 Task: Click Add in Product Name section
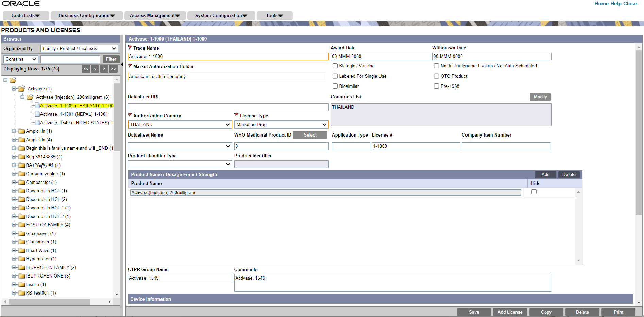tap(545, 174)
